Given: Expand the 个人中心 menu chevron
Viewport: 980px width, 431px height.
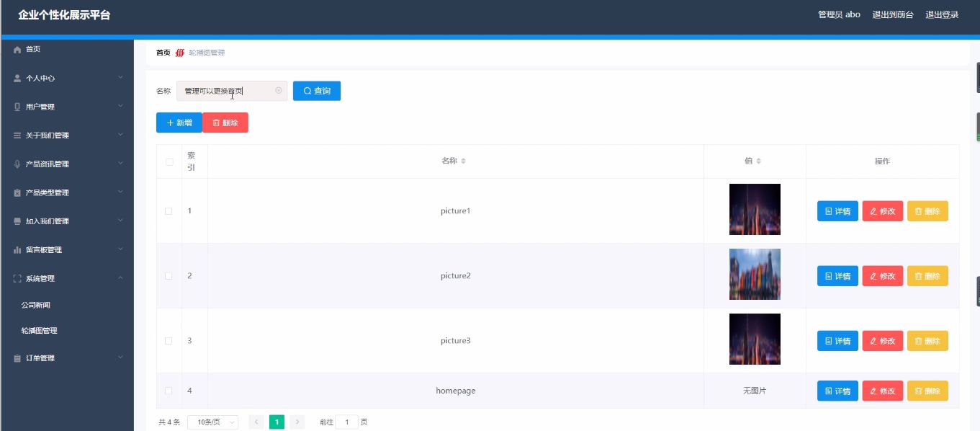Looking at the screenshot, I should click(x=120, y=77).
